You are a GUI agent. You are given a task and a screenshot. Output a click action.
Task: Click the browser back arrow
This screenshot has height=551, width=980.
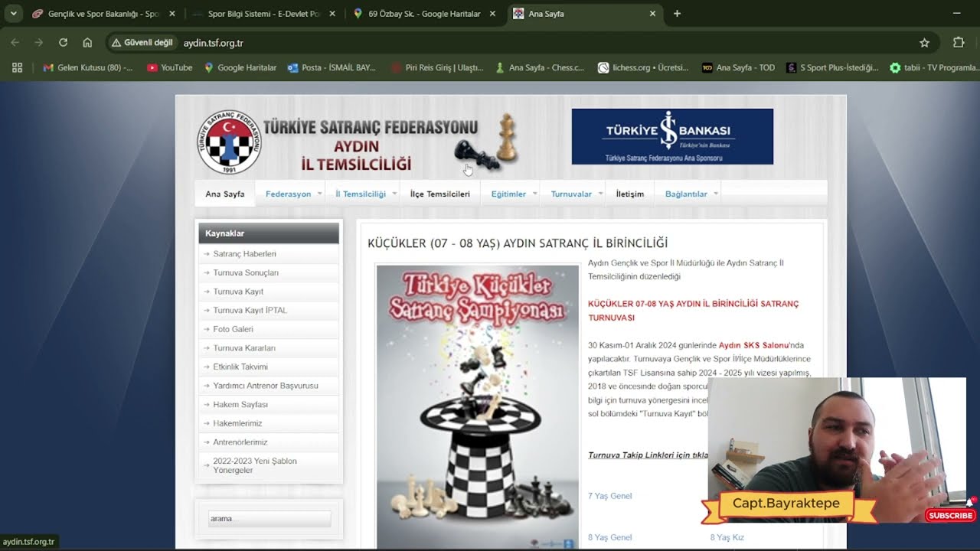[x=15, y=43]
